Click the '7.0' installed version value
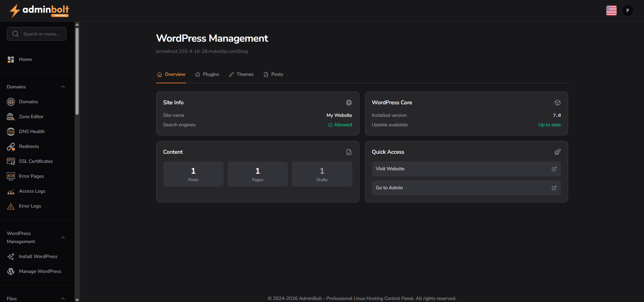 557,115
